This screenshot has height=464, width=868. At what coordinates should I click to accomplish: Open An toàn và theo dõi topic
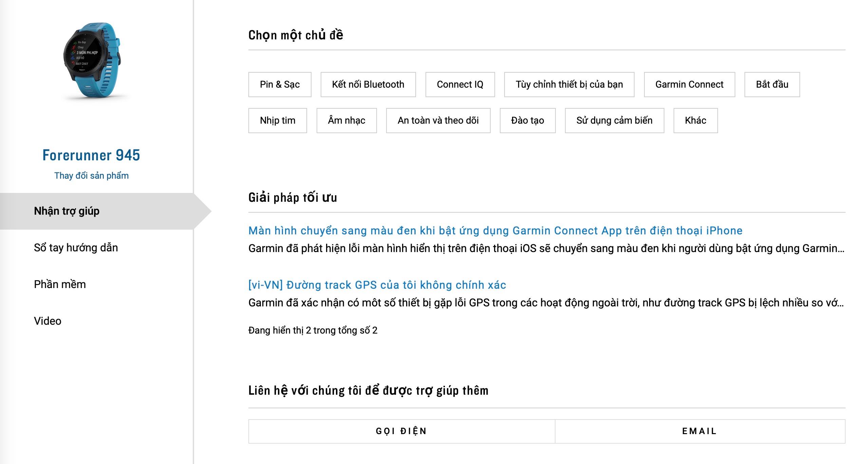click(438, 121)
